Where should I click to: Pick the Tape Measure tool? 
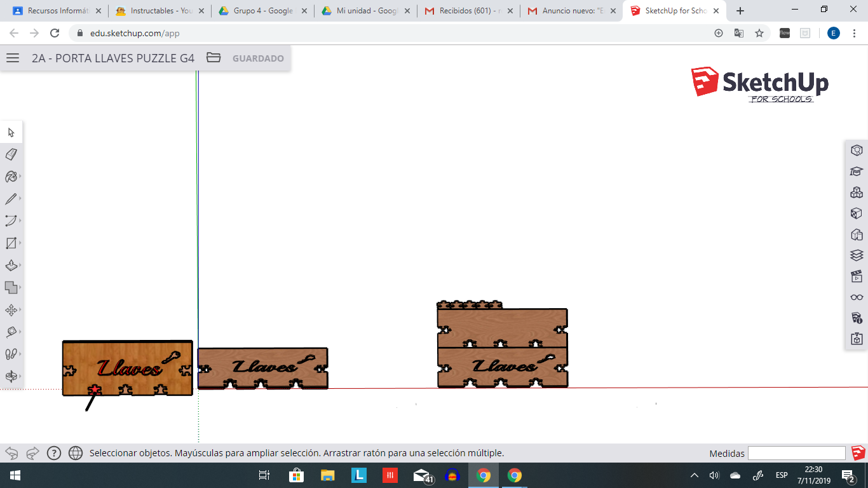(x=11, y=332)
